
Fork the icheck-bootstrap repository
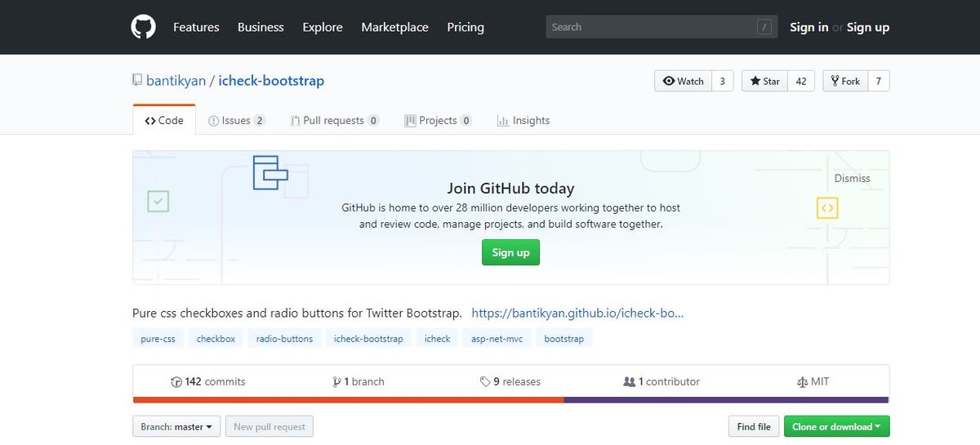click(x=844, y=81)
